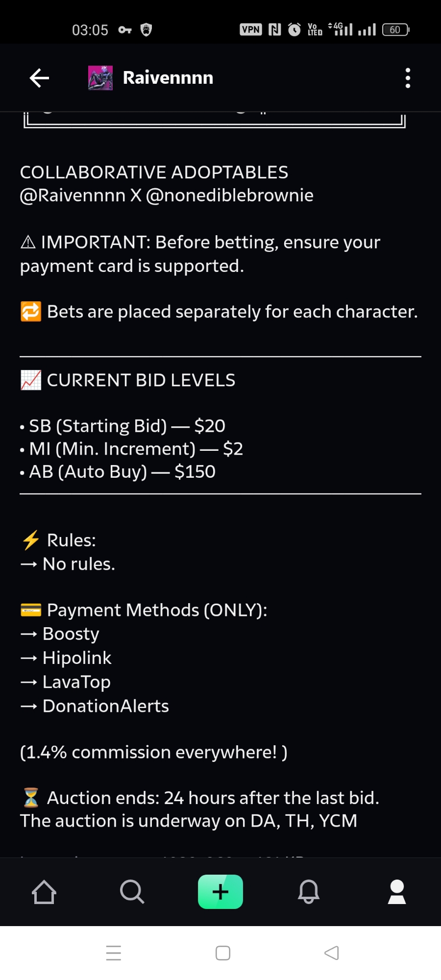441x980 pixels.
Task: Tap the DonationAlerts payment method line
Action: click(x=105, y=706)
